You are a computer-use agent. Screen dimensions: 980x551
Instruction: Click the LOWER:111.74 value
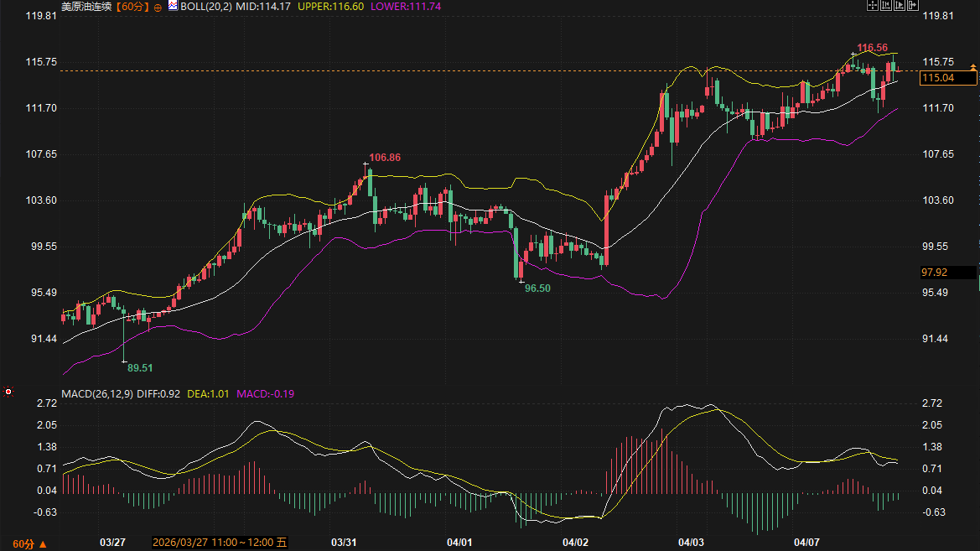coord(406,6)
